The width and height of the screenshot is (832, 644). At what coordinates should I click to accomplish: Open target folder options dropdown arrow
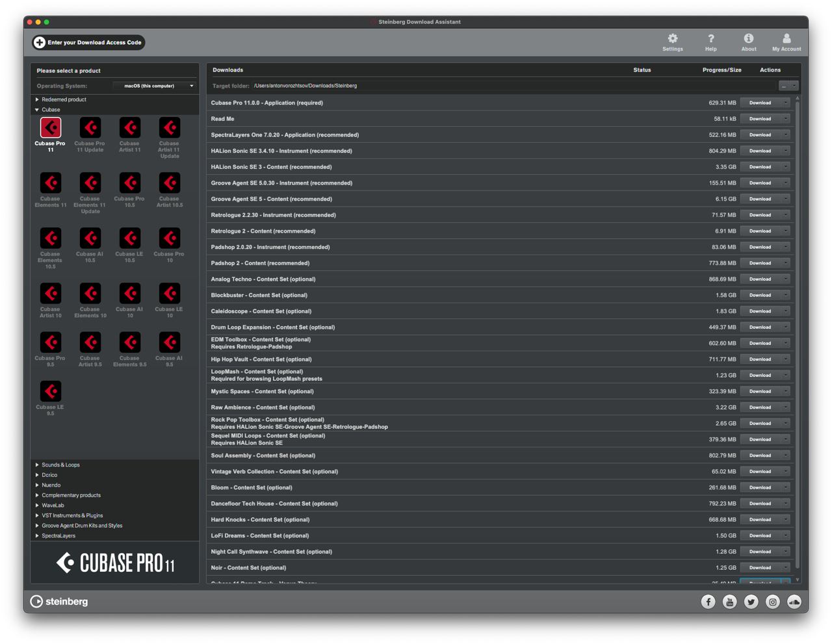pos(794,86)
